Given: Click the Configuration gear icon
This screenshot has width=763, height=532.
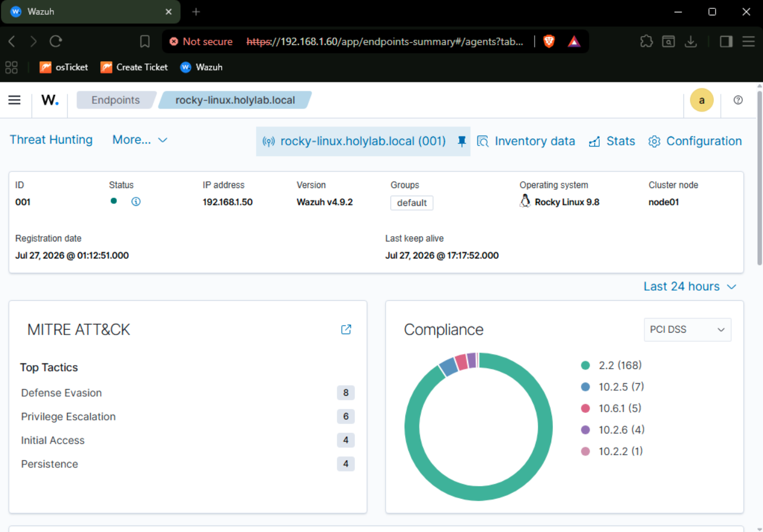Looking at the screenshot, I should point(654,142).
